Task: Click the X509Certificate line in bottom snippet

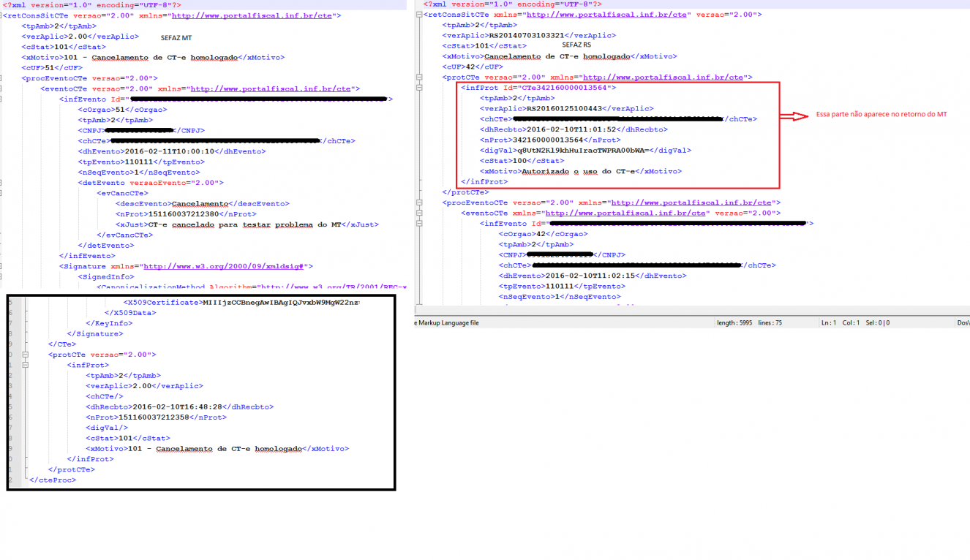Action: coord(241,302)
